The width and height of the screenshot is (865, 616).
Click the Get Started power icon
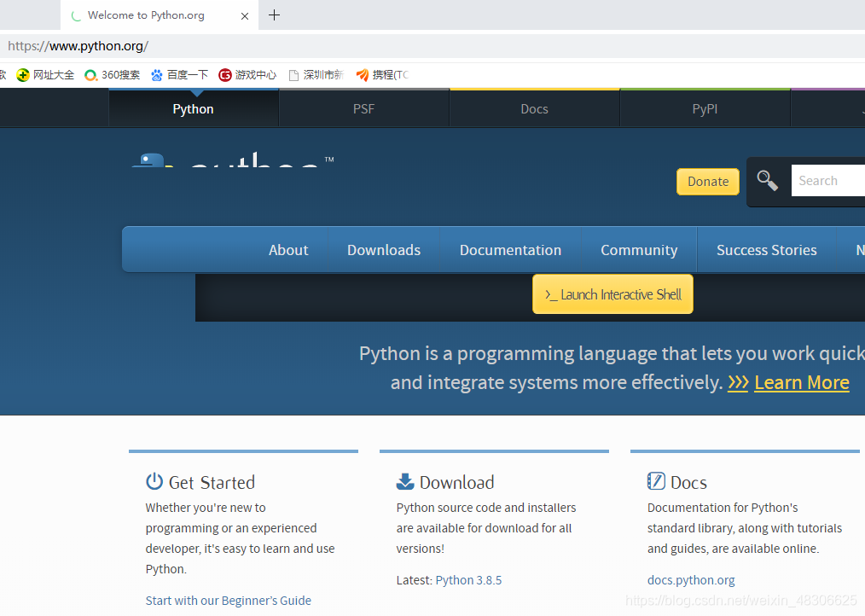[154, 481]
